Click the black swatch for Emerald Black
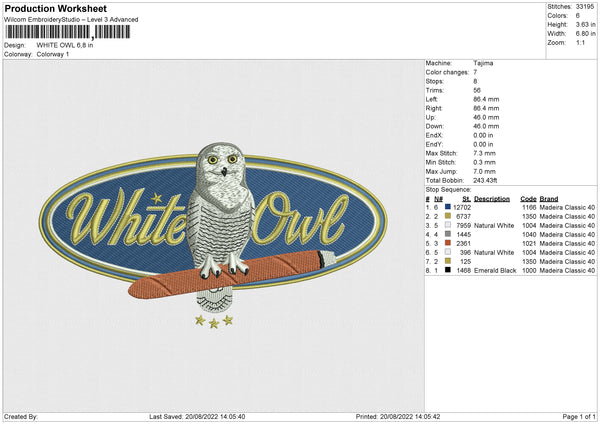This screenshot has height=424, width=600. point(448,270)
